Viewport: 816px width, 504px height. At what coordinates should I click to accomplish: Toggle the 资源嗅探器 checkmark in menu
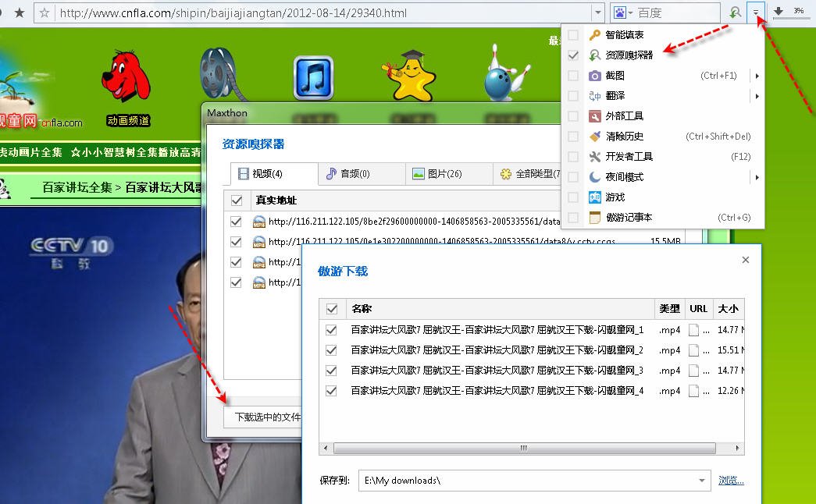(574, 56)
